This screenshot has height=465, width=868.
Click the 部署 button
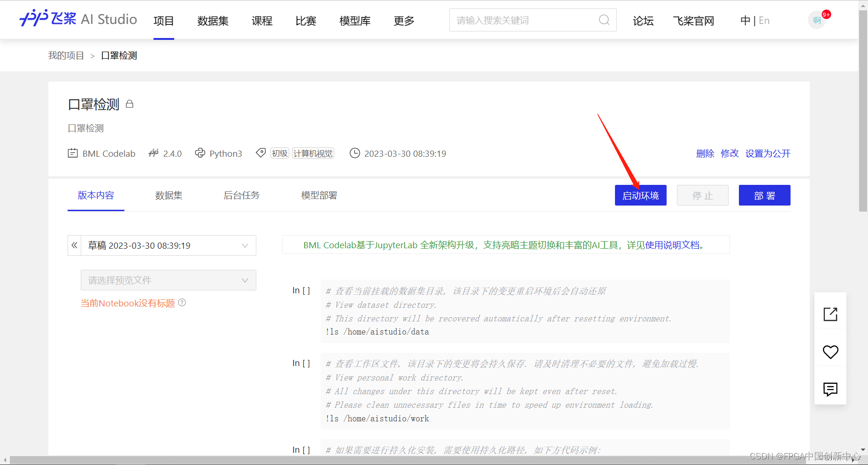[765, 195]
